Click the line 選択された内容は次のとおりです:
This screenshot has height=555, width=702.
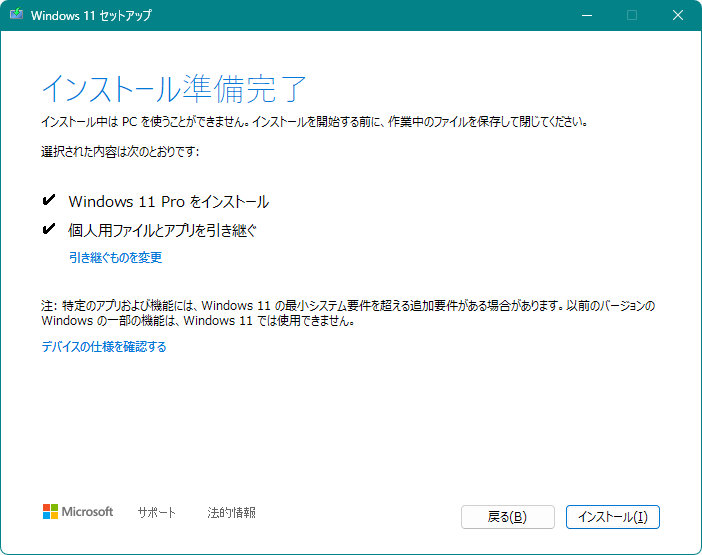pyautogui.click(x=120, y=152)
